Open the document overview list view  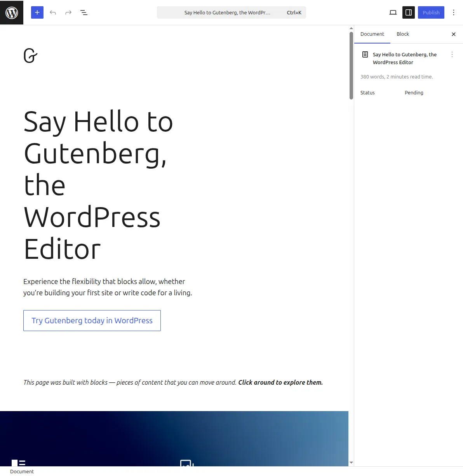click(84, 12)
